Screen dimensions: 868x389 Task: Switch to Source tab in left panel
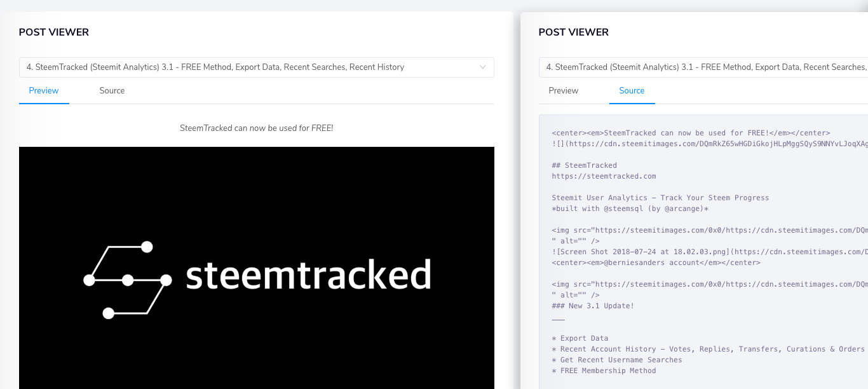(x=112, y=91)
